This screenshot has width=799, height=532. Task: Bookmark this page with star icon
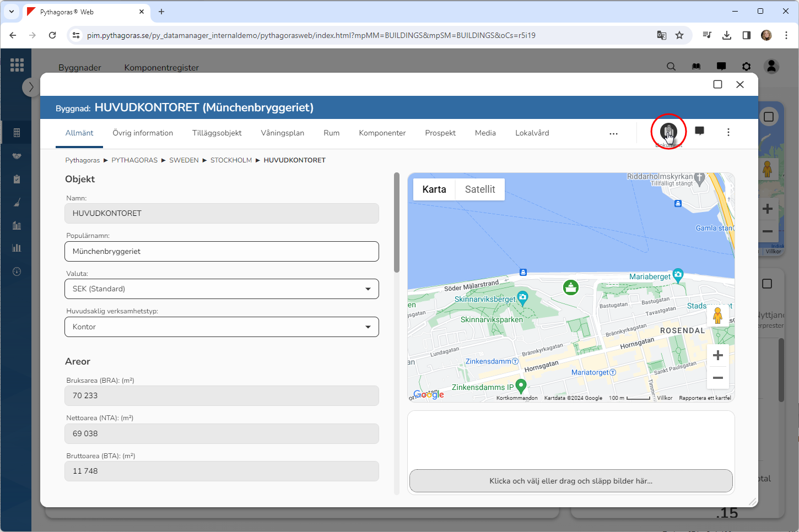pos(679,35)
